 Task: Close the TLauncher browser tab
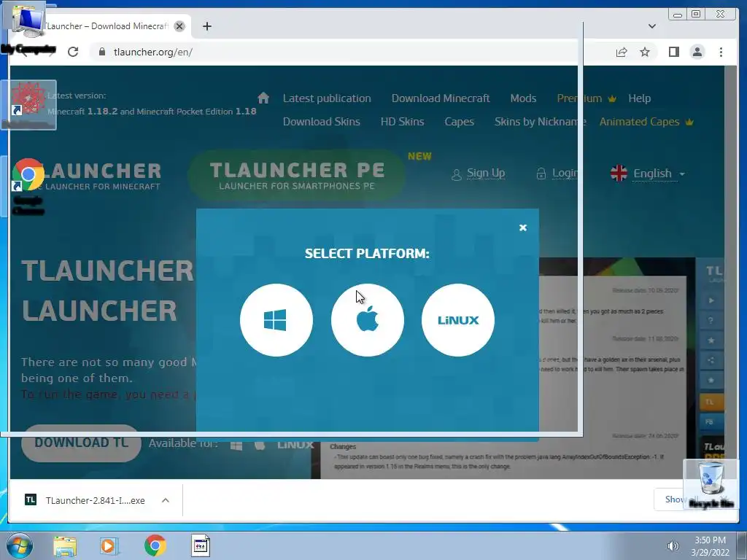179,26
